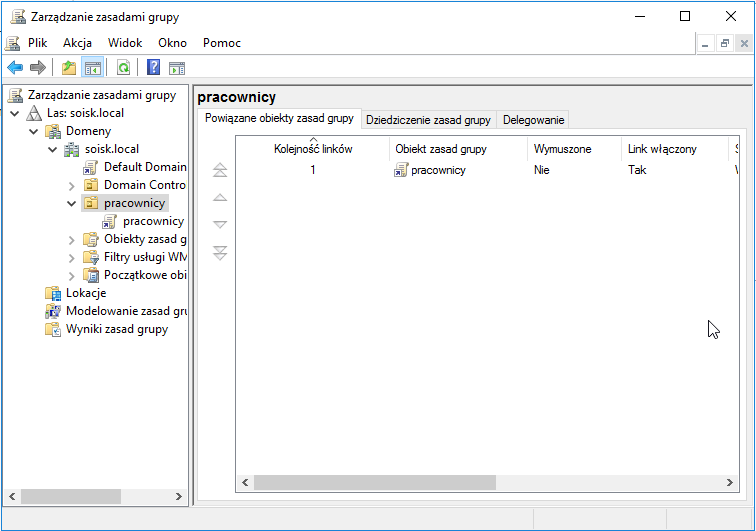This screenshot has height=531, width=756.
Task: Collapse the Domeny tree node
Action: click(x=34, y=132)
